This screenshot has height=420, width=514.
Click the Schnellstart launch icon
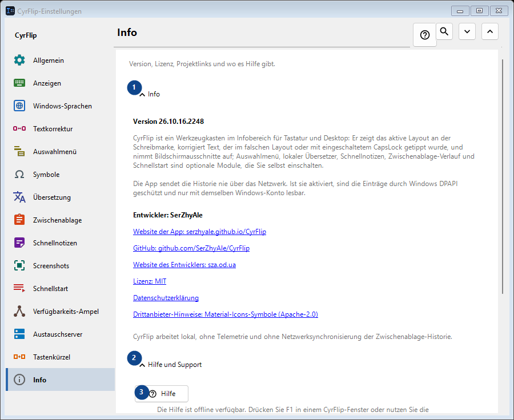(x=19, y=288)
